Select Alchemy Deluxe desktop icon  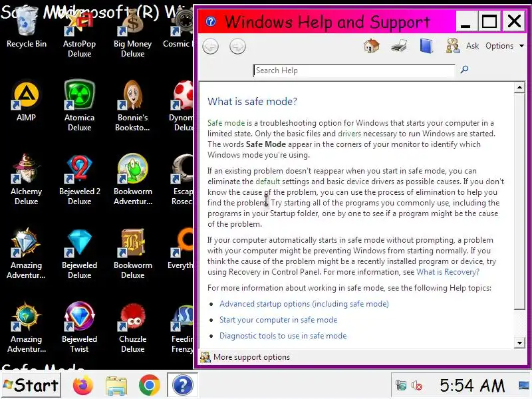point(26,180)
